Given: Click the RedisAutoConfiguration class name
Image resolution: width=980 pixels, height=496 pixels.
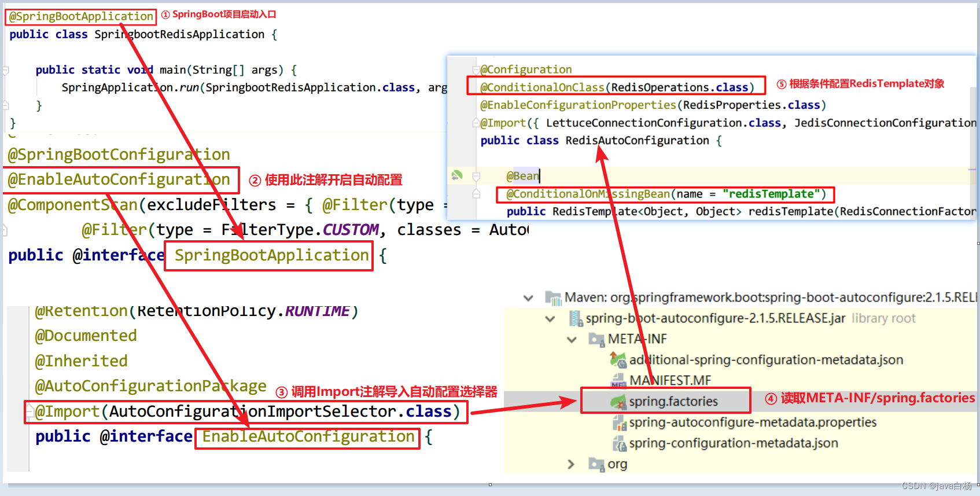Looking at the screenshot, I should (637, 141).
